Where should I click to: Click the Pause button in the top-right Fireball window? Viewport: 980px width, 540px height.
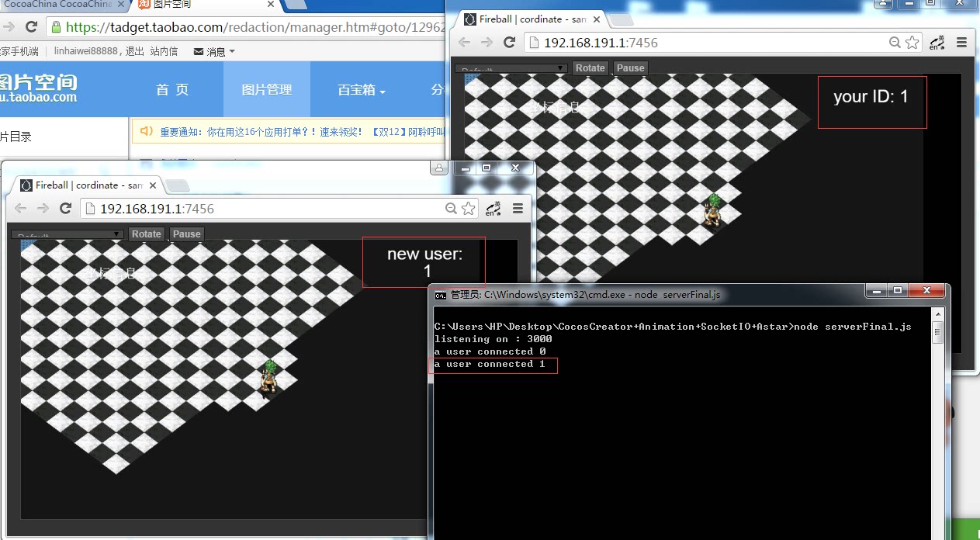tap(630, 68)
